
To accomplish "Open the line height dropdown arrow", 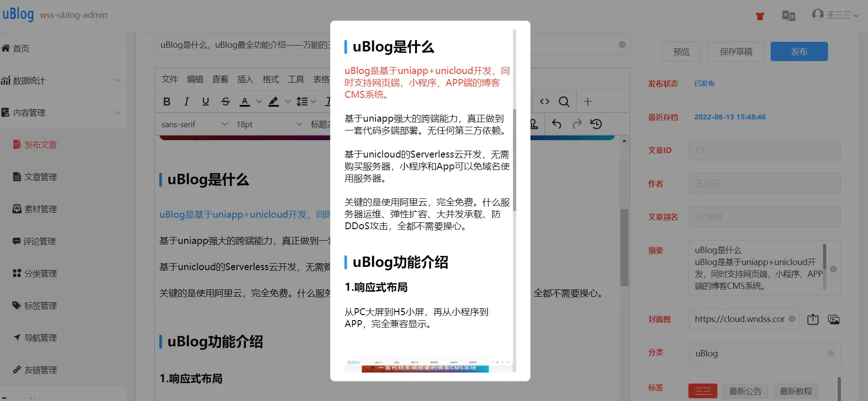I will pyautogui.click(x=313, y=102).
